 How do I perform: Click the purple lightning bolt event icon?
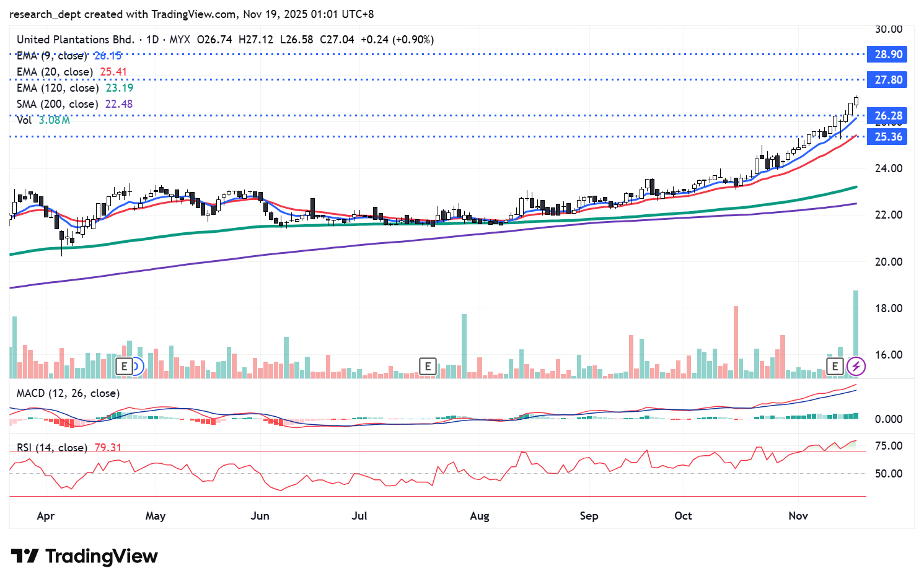coord(856,367)
